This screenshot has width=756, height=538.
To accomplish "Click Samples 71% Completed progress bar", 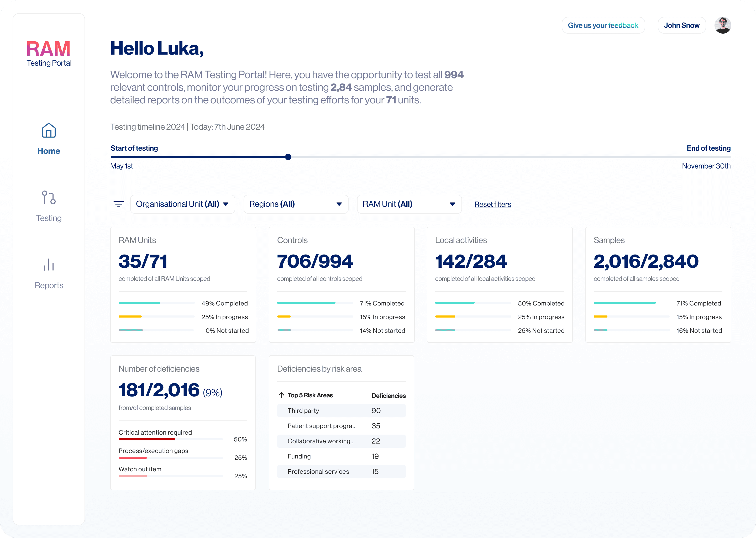I will click(x=631, y=303).
